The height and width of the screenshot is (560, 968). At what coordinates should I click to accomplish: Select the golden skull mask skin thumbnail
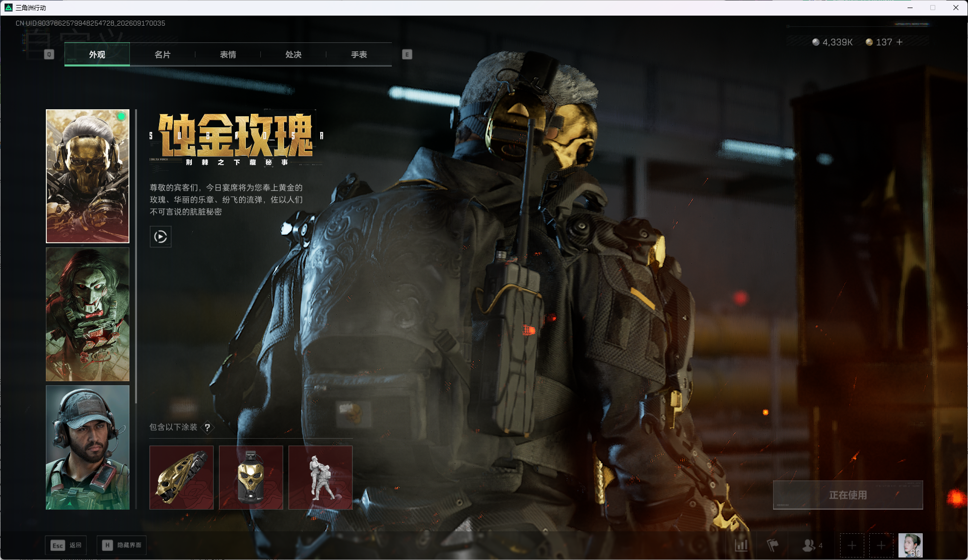(88, 176)
